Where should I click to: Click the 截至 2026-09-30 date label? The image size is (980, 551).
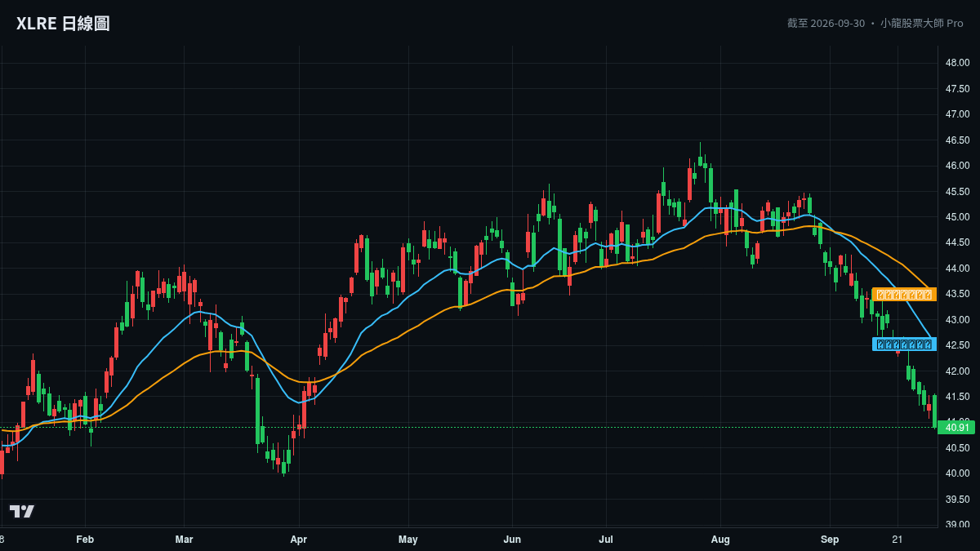826,23
